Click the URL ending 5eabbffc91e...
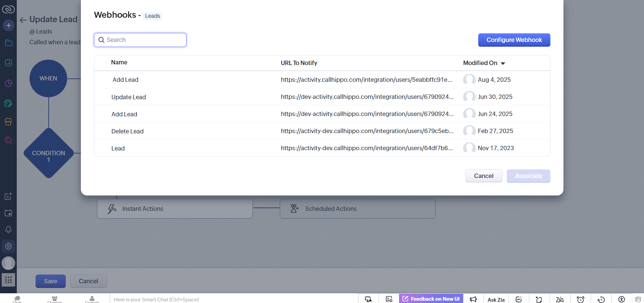644x303 pixels. [x=366, y=80]
